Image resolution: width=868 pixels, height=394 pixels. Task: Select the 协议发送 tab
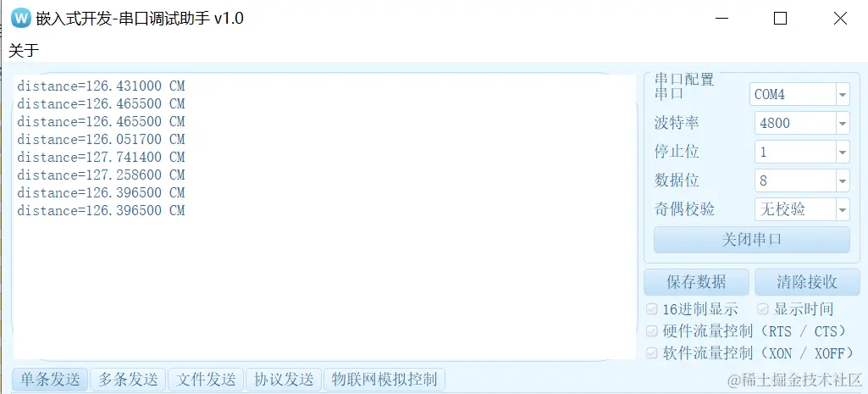pyautogui.click(x=284, y=380)
